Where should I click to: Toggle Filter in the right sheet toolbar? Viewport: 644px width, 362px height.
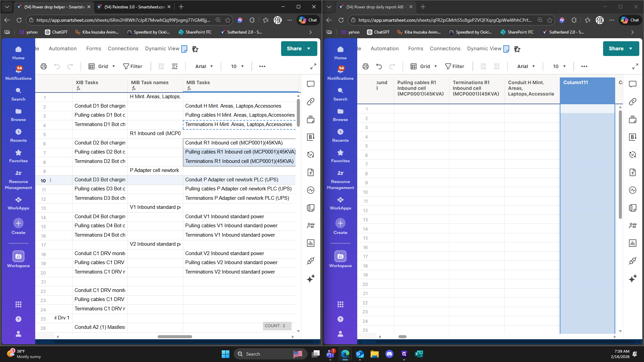pos(454,66)
